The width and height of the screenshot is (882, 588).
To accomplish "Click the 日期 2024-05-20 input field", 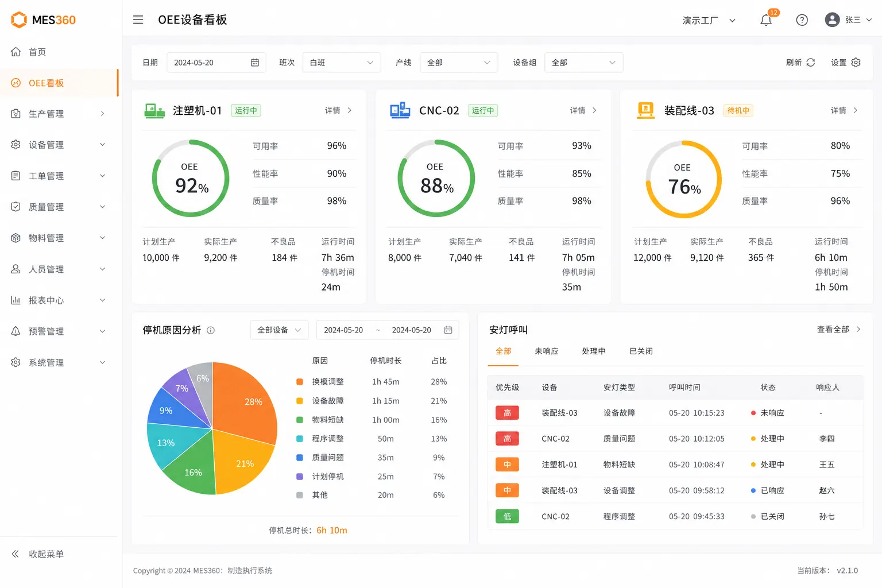I will (x=216, y=63).
